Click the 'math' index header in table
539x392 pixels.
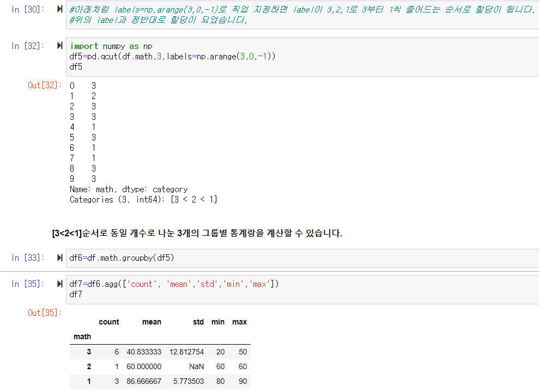coord(82,336)
